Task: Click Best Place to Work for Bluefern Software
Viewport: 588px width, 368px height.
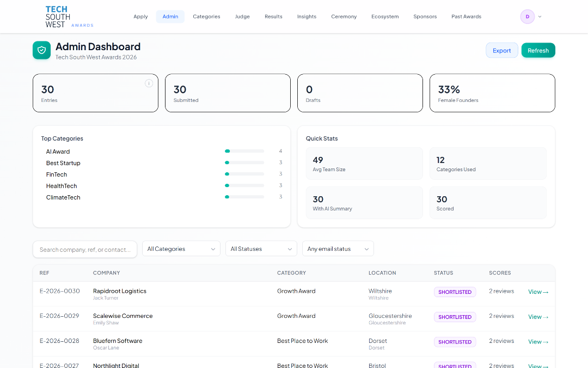Action: (302, 341)
